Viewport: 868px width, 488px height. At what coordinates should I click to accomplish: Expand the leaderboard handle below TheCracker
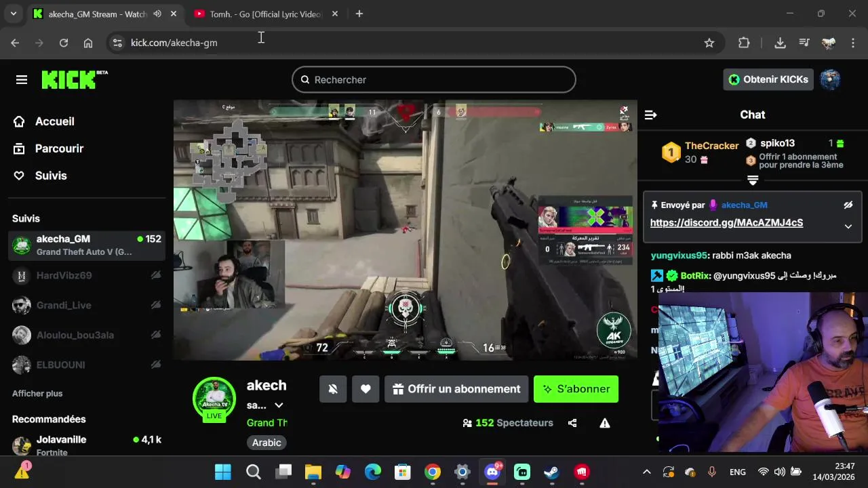tap(753, 180)
